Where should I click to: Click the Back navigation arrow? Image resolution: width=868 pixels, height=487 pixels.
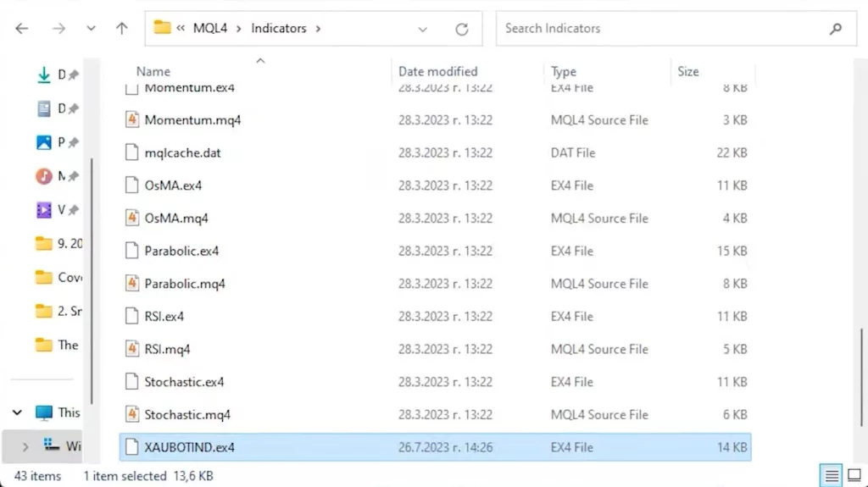click(x=22, y=29)
